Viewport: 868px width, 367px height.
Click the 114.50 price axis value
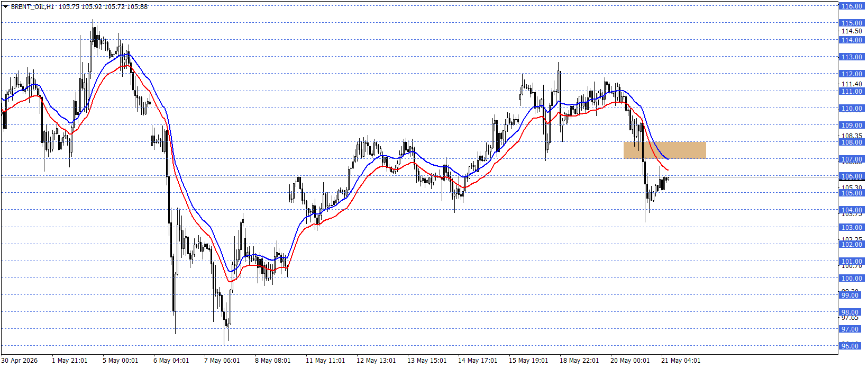[852, 31]
